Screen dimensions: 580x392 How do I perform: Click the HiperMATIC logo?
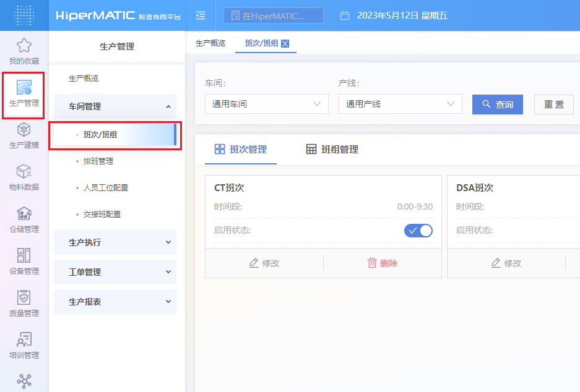pos(118,15)
